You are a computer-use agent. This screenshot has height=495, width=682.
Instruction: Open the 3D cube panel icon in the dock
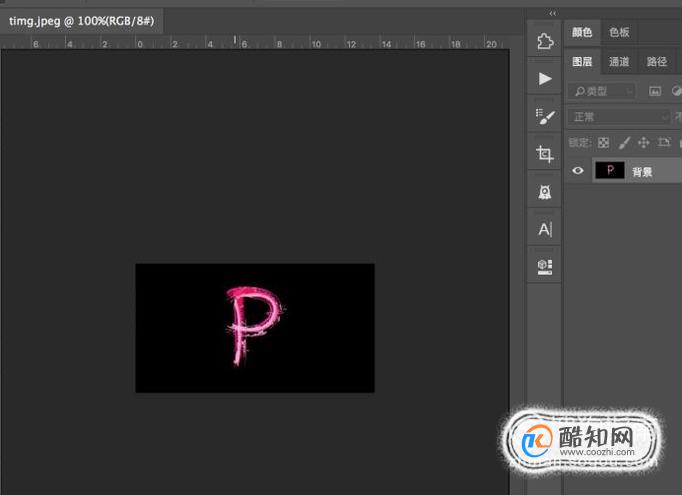(x=545, y=267)
